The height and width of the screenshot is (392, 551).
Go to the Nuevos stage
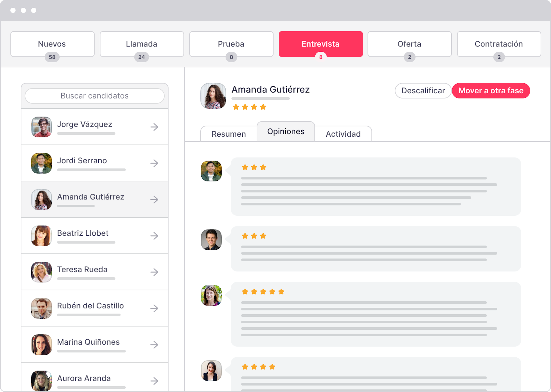tap(52, 44)
